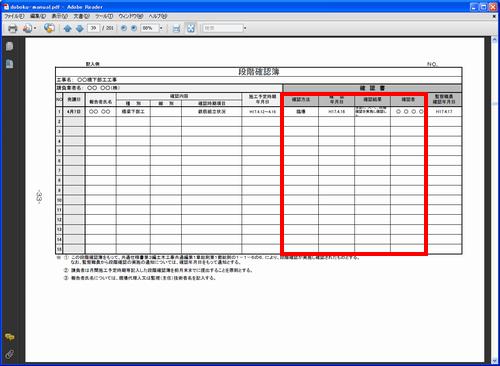Go to the next page with the down arrow

point(80,29)
